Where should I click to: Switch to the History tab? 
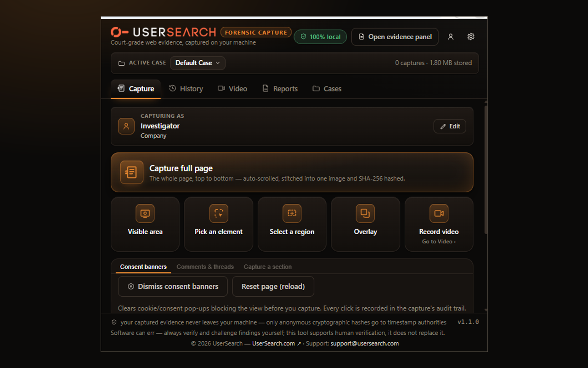click(186, 89)
